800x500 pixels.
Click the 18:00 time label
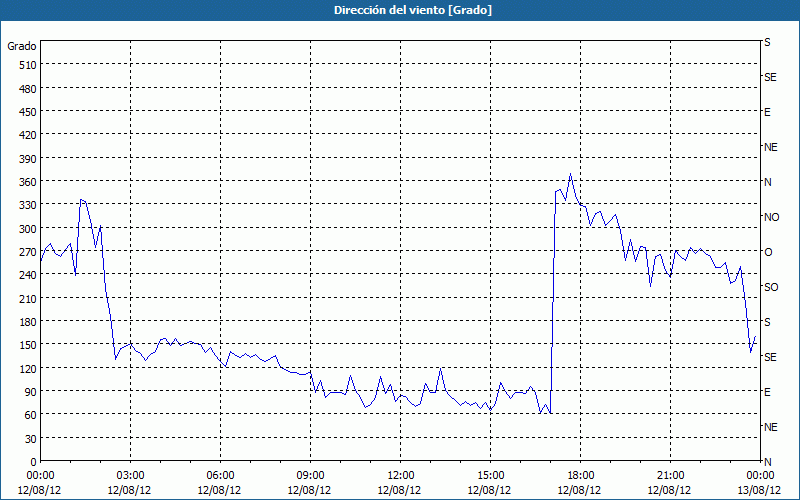point(580,476)
